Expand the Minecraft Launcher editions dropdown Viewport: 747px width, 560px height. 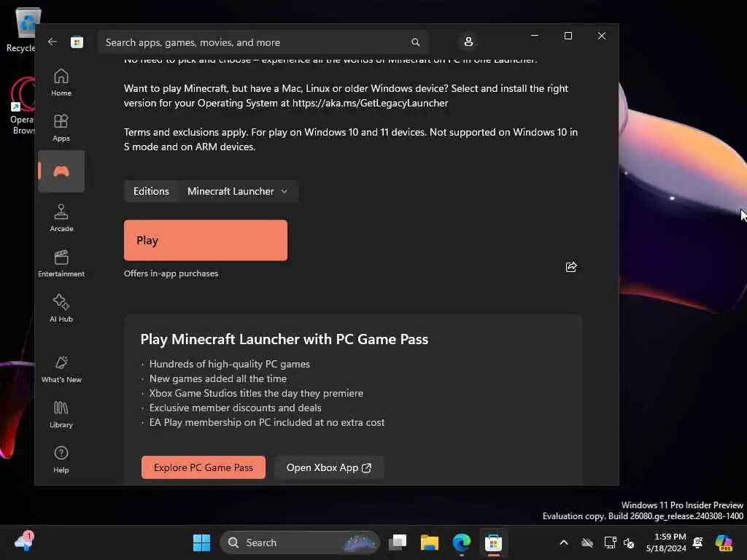click(x=238, y=191)
